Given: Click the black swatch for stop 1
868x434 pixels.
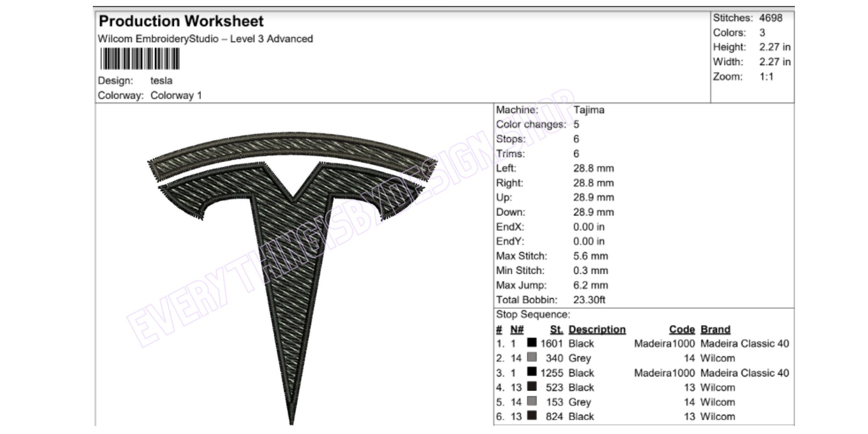Looking at the screenshot, I should pos(532,343).
